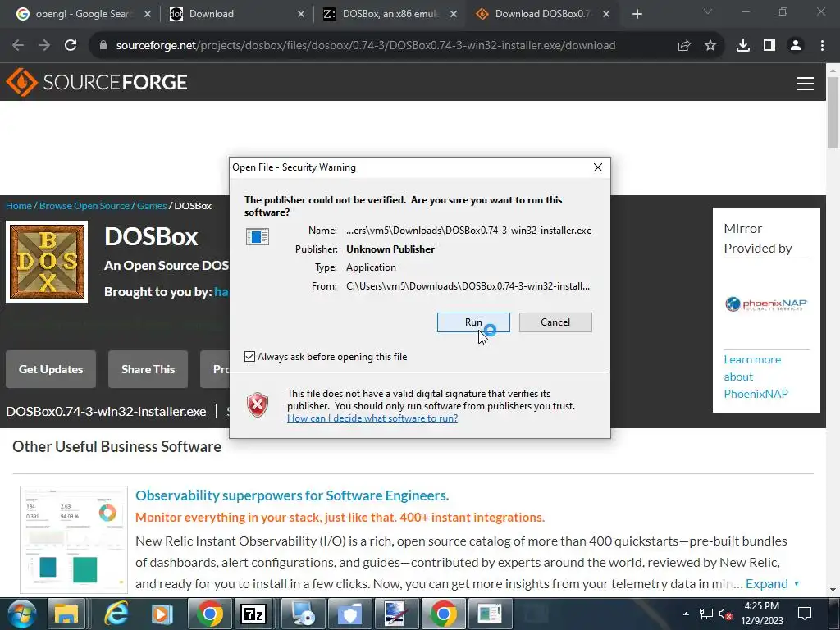
Task: Click the Share This button
Action: (148, 369)
